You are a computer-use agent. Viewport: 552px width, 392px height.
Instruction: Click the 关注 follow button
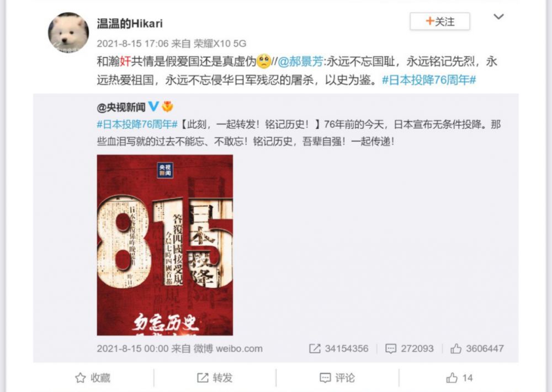[440, 22]
